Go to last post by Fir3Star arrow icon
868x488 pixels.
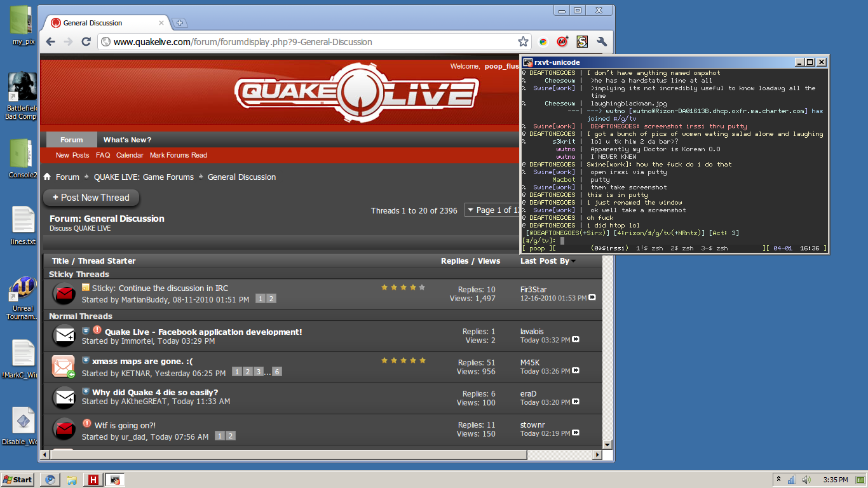click(x=592, y=297)
